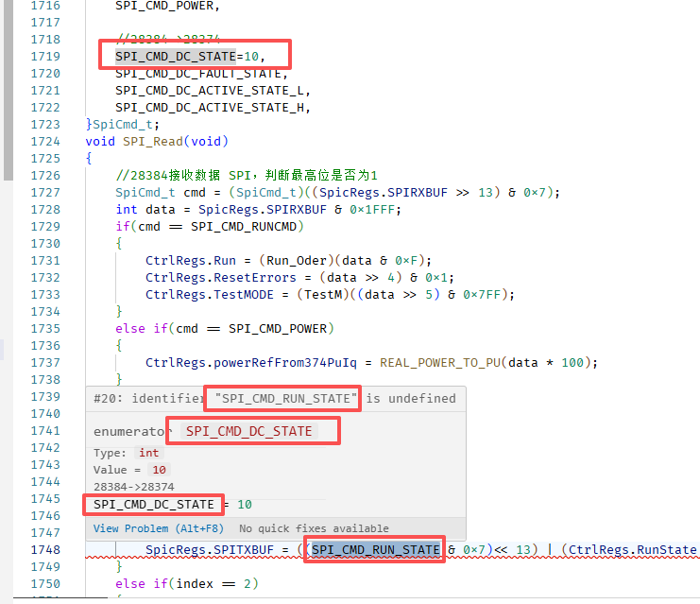Click line number 1748 in the gutter
Screen dimensions: 700x604
pyautogui.click(x=45, y=550)
